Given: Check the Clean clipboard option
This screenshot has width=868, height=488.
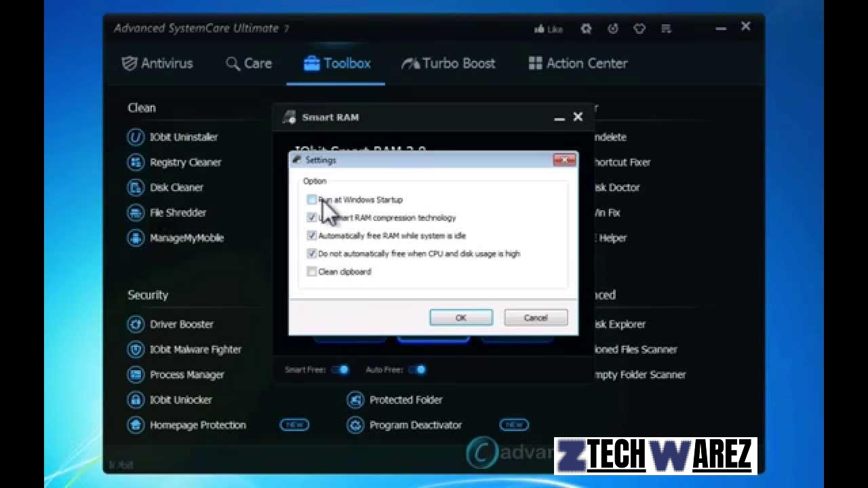Looking at the screenshot, I should pos(311,271).
